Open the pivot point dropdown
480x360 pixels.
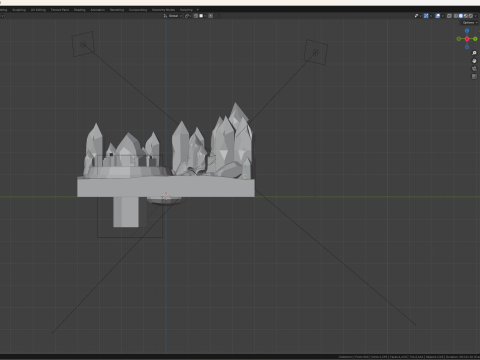(x=188, y=16)
